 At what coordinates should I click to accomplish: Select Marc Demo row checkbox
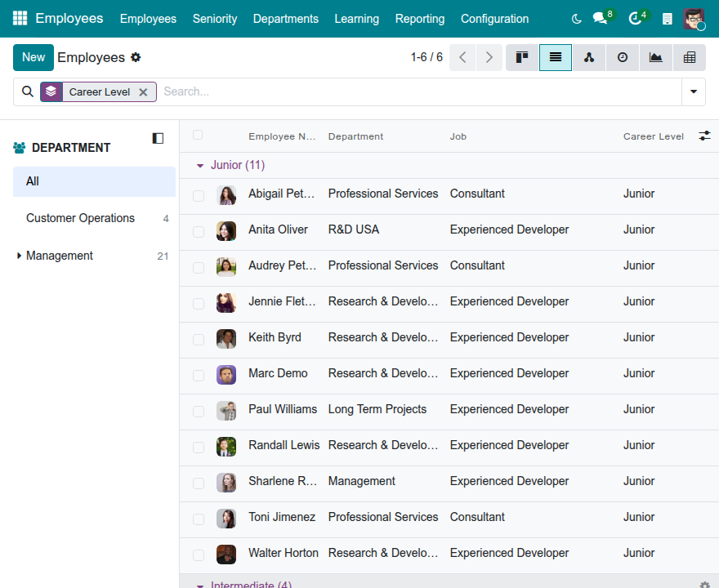[199, 376]
